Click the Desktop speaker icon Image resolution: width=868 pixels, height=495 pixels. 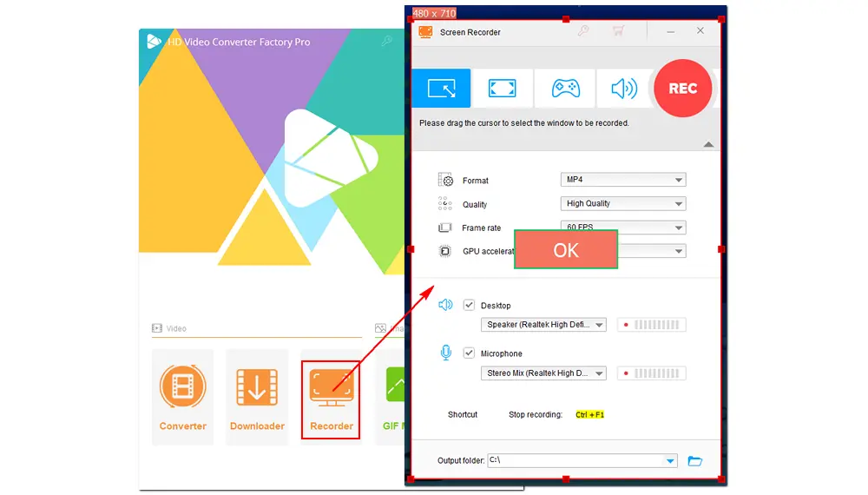pos(445,305)
